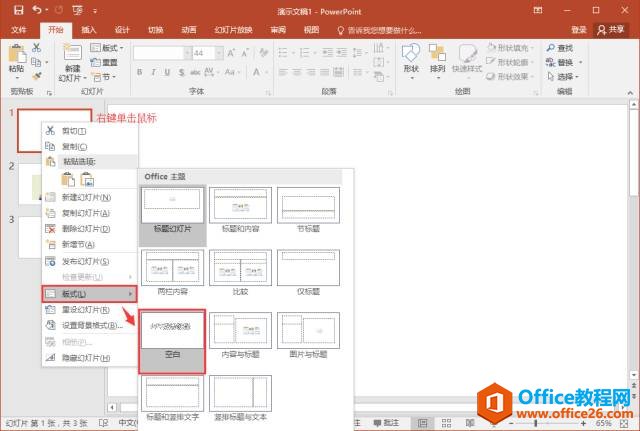Choose Reset Slide (重设幻灯片) in context menu
640x431 pixels.
tap(90, 310)
